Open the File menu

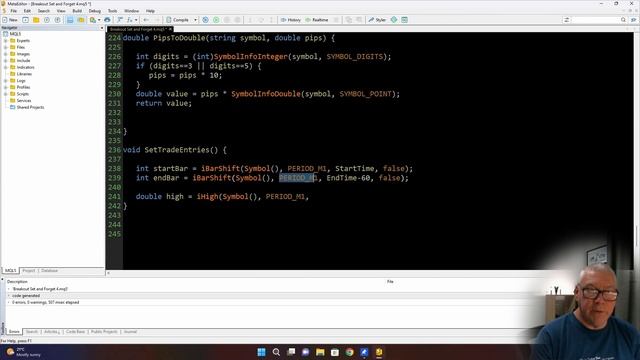(x=13, y=11)
